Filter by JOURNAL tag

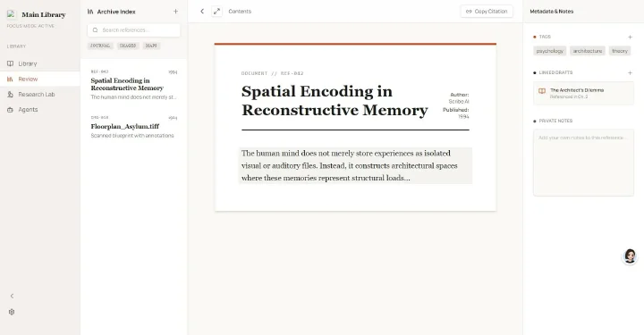pos(100,46)
